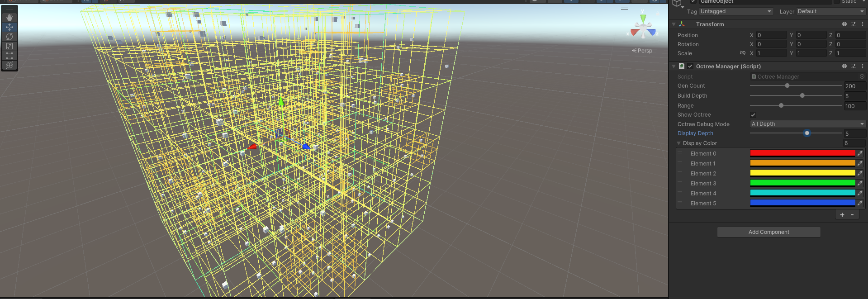The width and height of the screenshot is (868, 299).
Task: Click the blue Z cone on scene orientation gizmo
Action: pos(651,32)
